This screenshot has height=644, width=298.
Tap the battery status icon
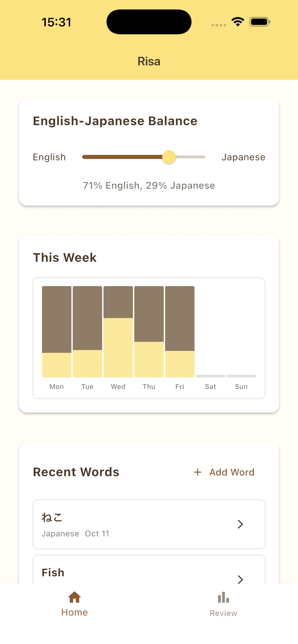pos(260,22)
